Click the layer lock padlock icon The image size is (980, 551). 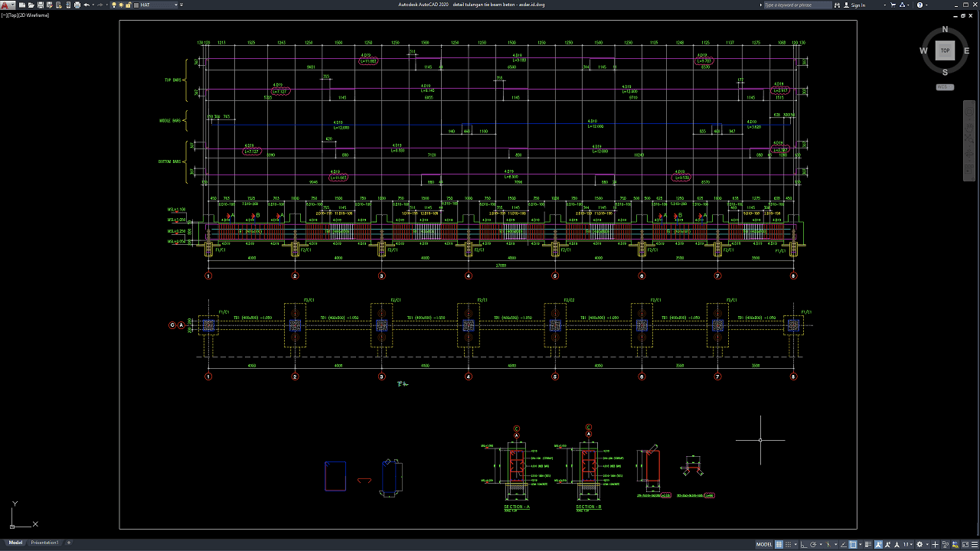(x=129, y=5)
